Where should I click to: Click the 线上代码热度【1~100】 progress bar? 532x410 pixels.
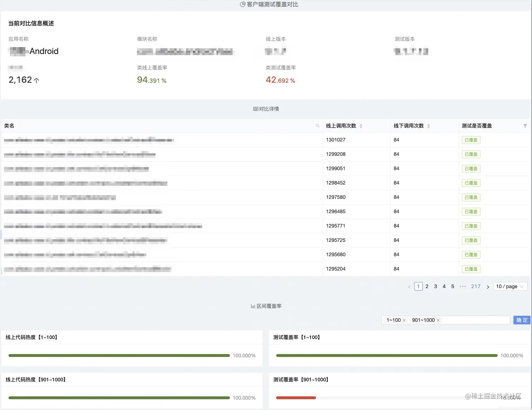[119, 355]
